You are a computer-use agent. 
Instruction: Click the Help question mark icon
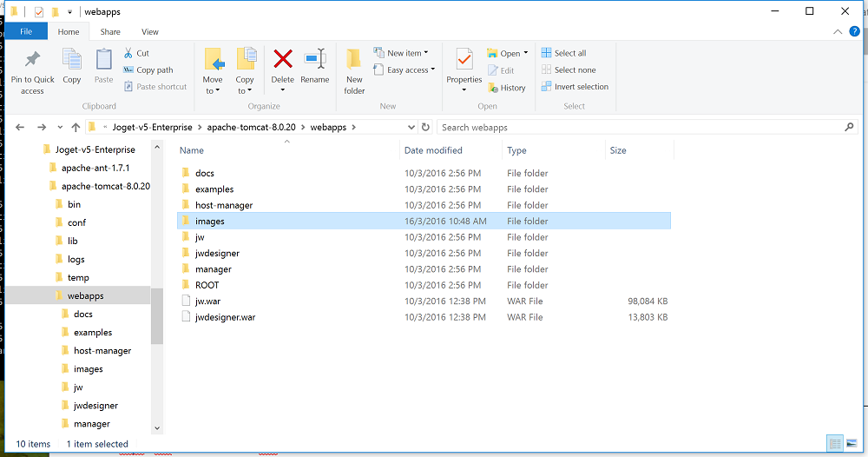click(853, 32)
